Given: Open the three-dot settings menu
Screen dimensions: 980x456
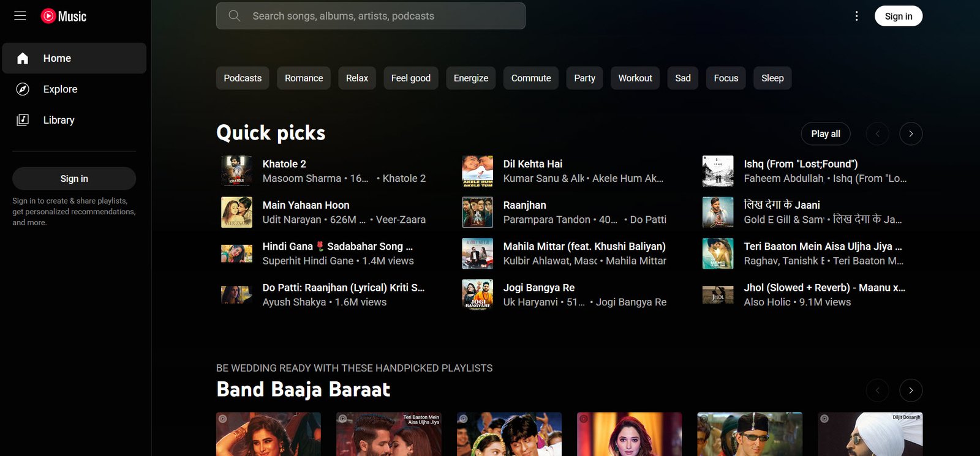Looking at the screenshot, I should tap(856, 16).
